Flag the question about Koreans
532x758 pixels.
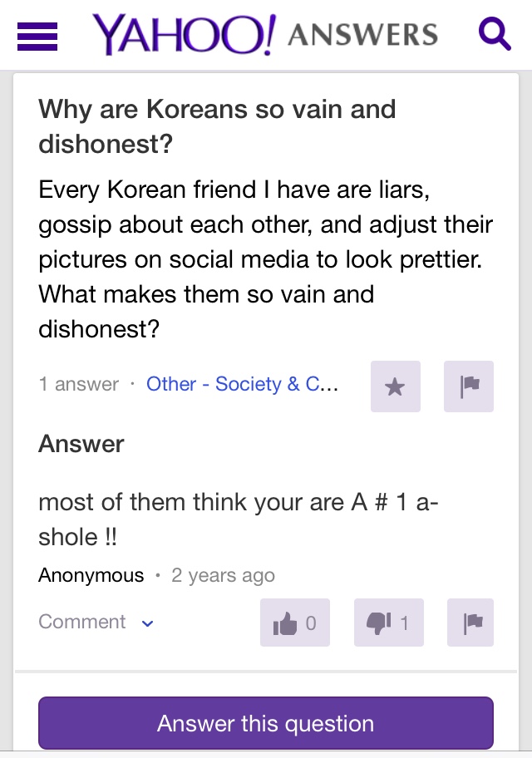point(469,386)
